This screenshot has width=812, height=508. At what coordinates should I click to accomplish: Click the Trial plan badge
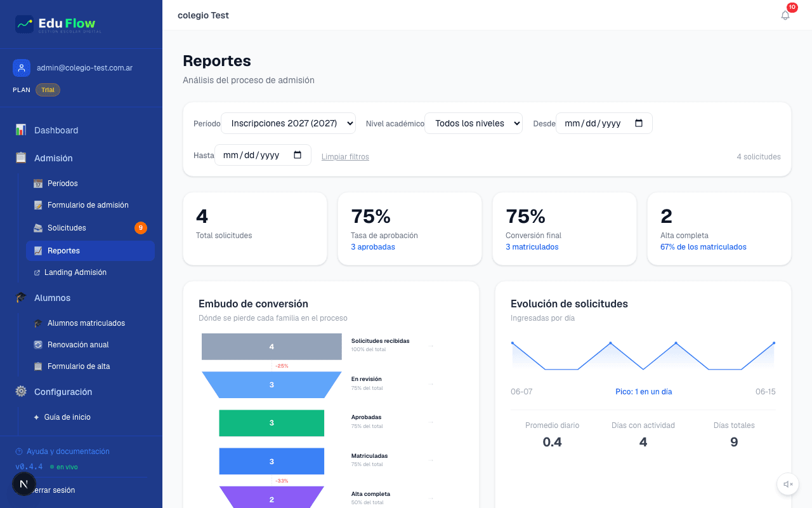pyautogui.click(x=48, y=90)
